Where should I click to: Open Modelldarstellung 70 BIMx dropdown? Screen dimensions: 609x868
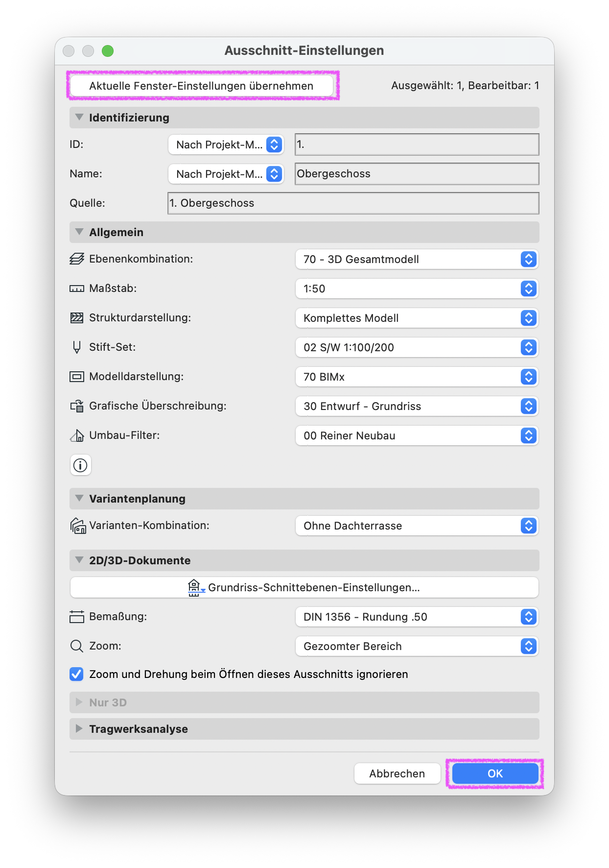click(x=417, y=377)
